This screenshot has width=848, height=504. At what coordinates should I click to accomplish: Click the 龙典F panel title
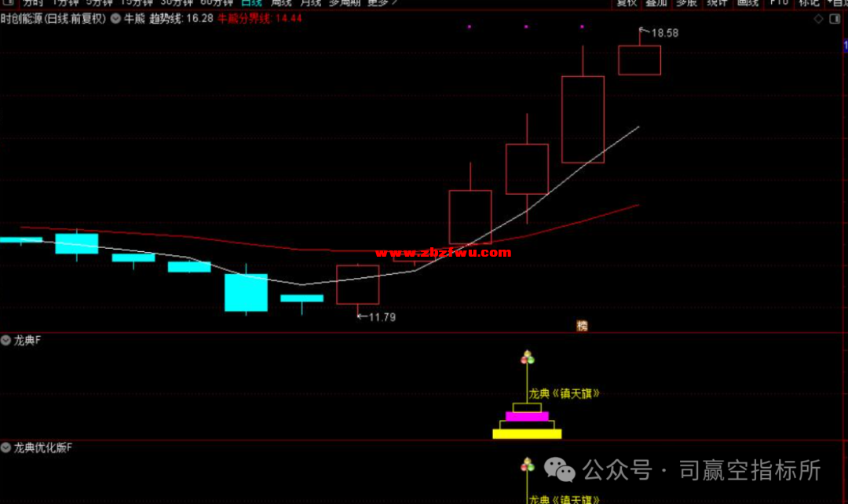27,340
